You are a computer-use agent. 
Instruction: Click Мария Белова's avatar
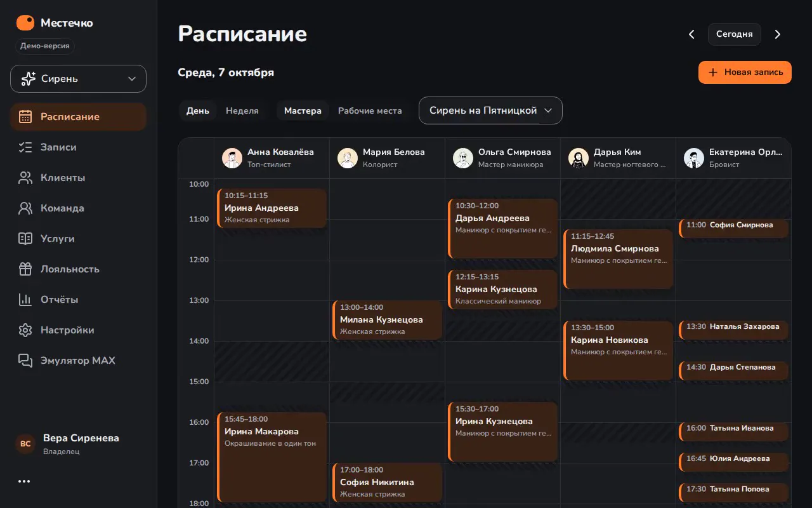click(x=348, y=158)
